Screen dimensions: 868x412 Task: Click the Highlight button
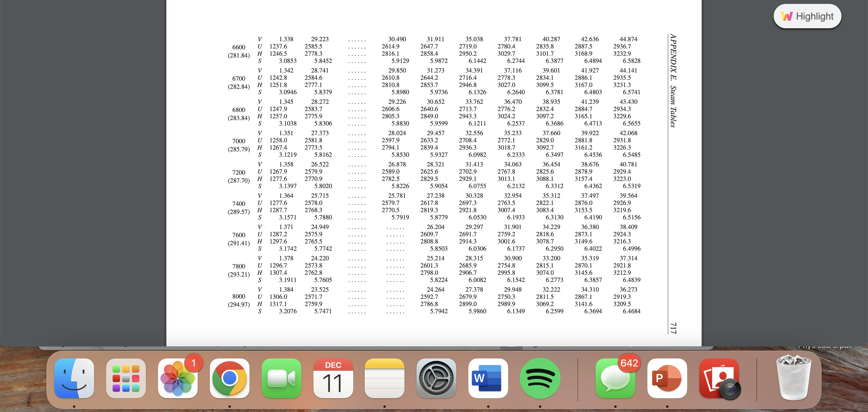coord(807,16)
